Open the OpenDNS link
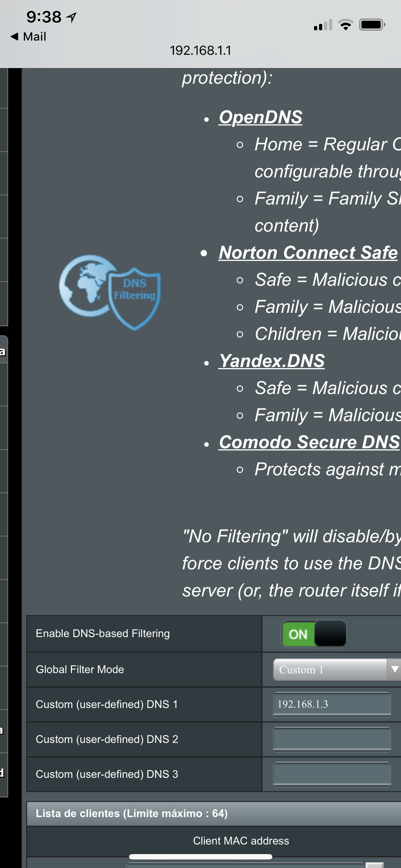401x868 pixels. pyautogui.click(x=261, y=117)
